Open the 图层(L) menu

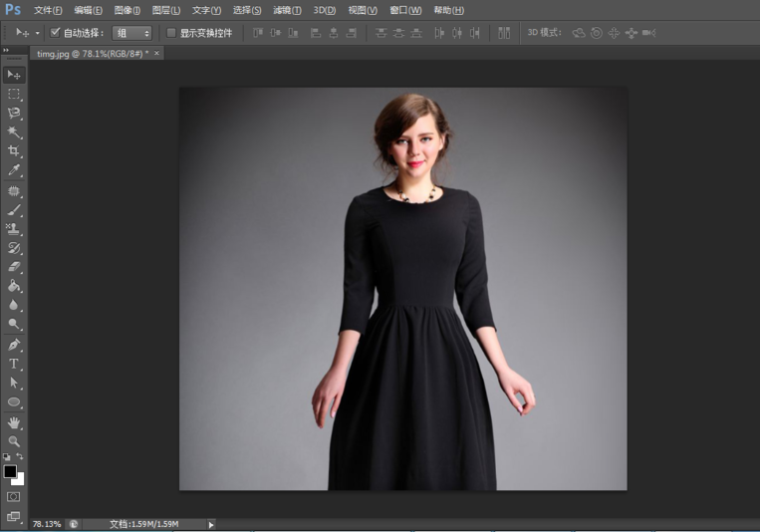pyautogui.click(x=166, y=10)
